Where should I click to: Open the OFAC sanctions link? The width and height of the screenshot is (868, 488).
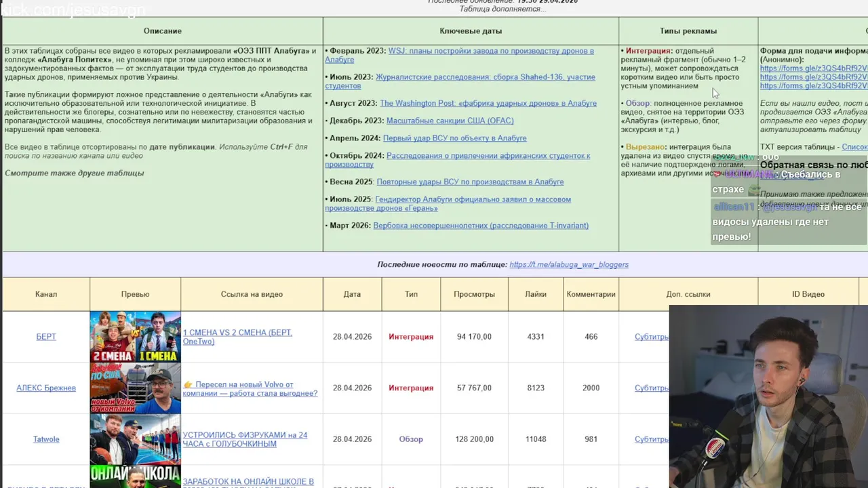(450, 121)
